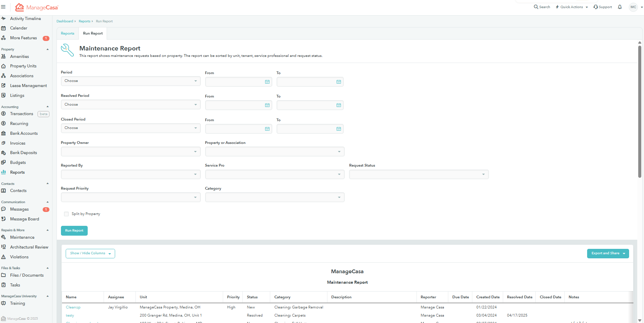Switch to the Reports tab
This screenshot has height=323, width=644.
[68, 34]
